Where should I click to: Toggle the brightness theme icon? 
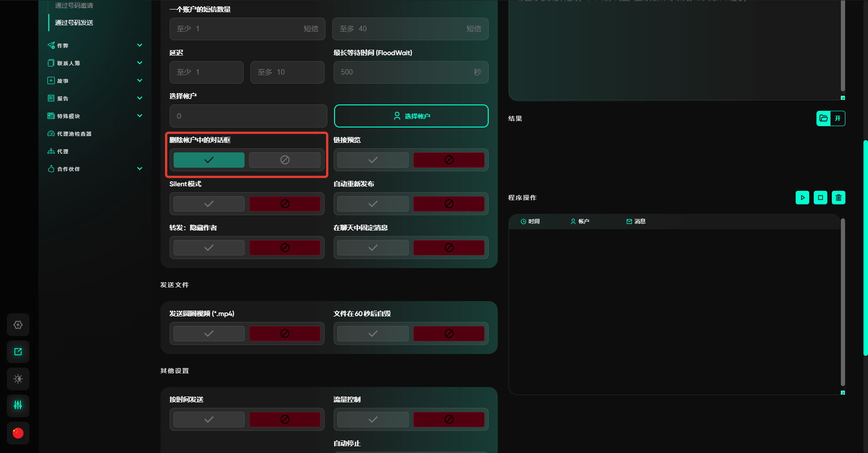tap(18, 379)
